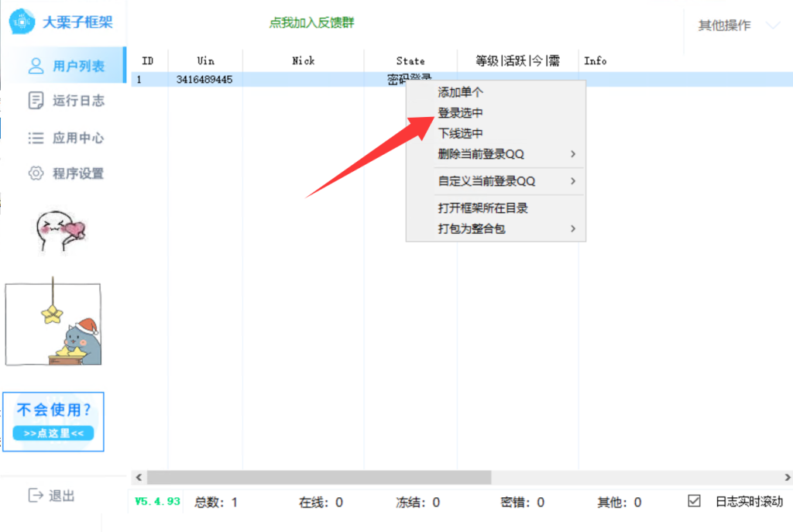The image size is (793, 532).
Task: Choose 添加单个 in the context menu
Action: 461,92
